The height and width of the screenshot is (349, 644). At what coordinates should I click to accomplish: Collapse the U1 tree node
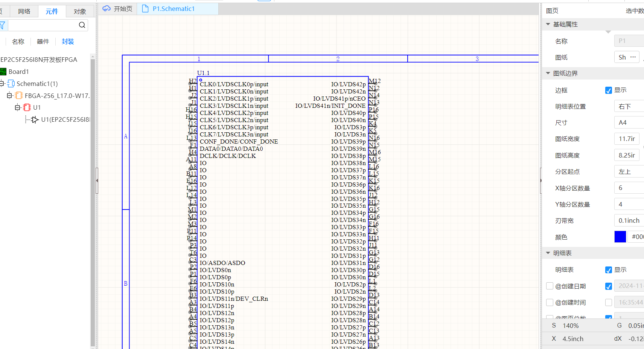[17, 107]
